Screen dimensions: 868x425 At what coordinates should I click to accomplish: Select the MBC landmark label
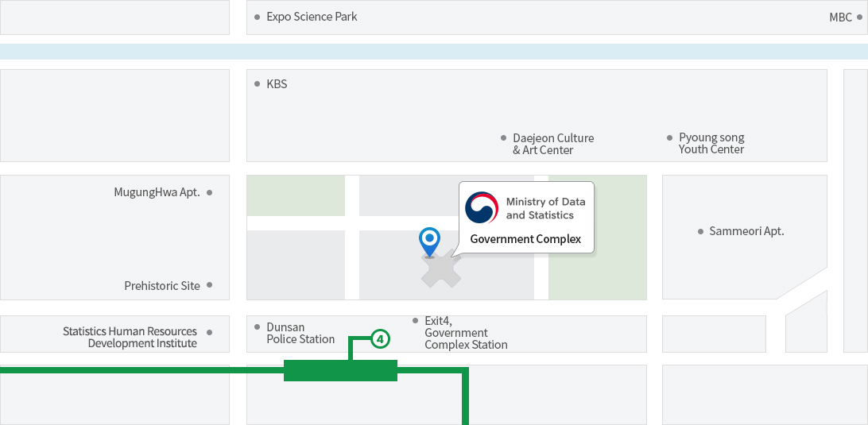click(x=840, y=17)
